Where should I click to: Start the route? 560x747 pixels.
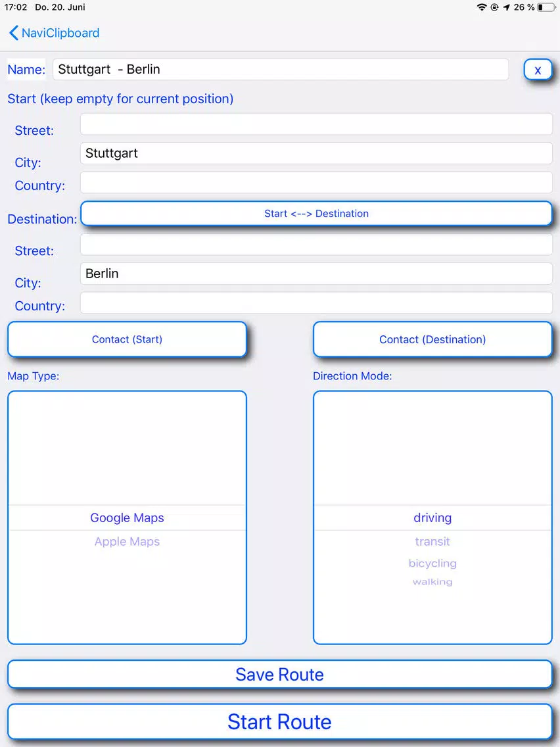point(280,722)
